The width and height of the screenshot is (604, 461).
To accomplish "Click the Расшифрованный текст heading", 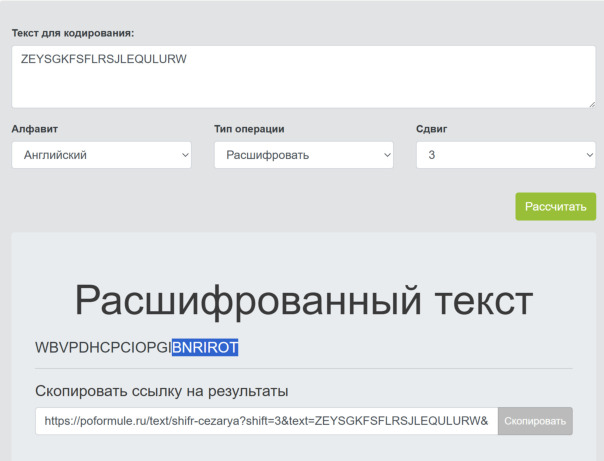I will 304,301.
